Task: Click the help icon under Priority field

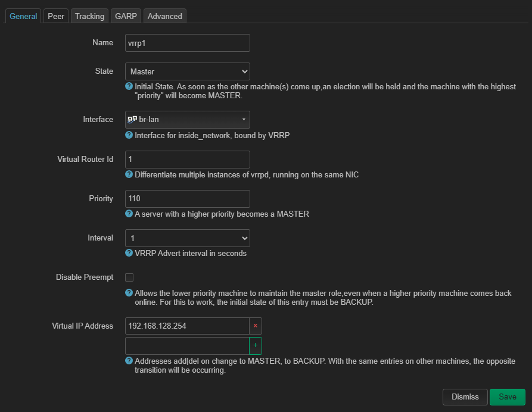Action: (129, 214)
